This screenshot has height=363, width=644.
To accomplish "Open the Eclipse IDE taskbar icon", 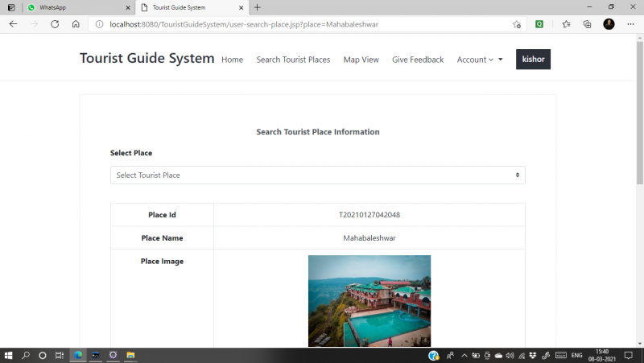I will coord(113,355).
